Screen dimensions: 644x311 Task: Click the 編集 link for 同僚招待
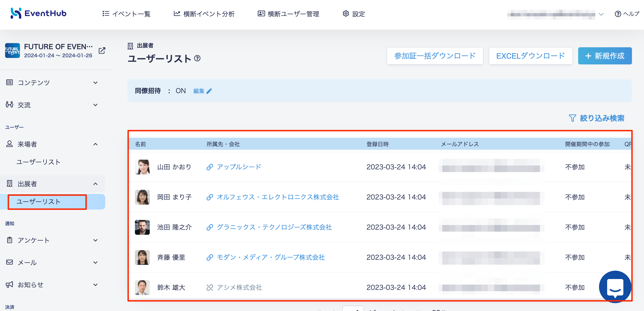[x=199, y=91]
